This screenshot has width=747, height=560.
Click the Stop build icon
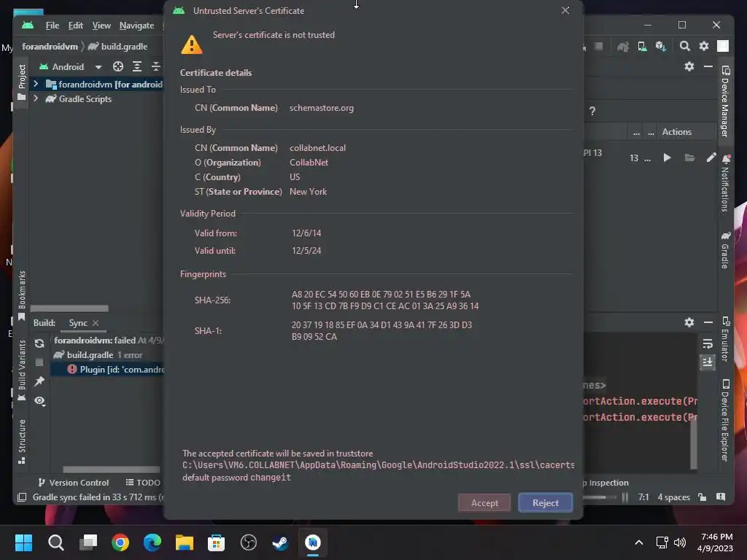[39, 362]
